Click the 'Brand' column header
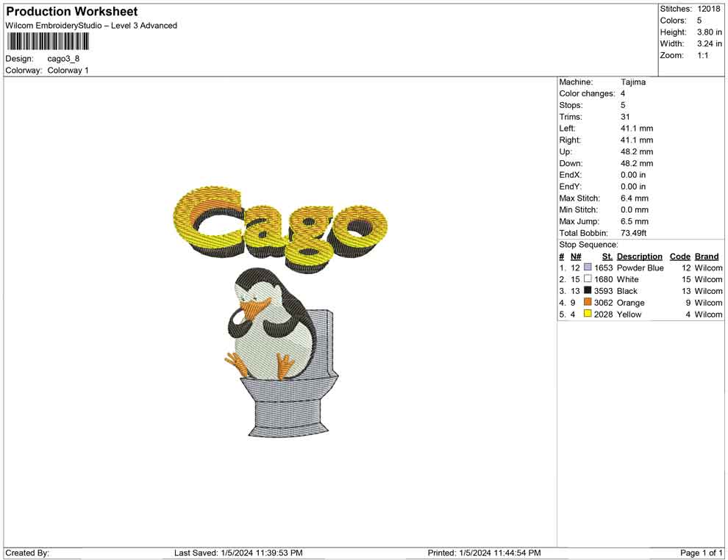 click(x=707, y=256)
